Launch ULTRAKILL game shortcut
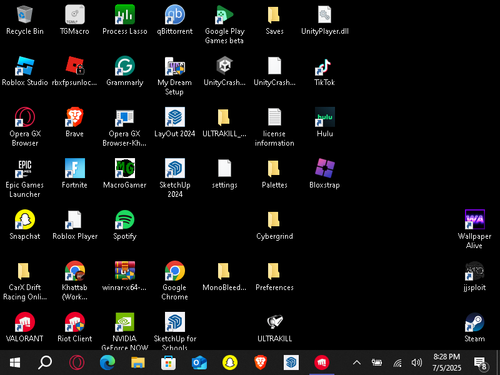Screen dimensions: 500x375 coord(274,322)
